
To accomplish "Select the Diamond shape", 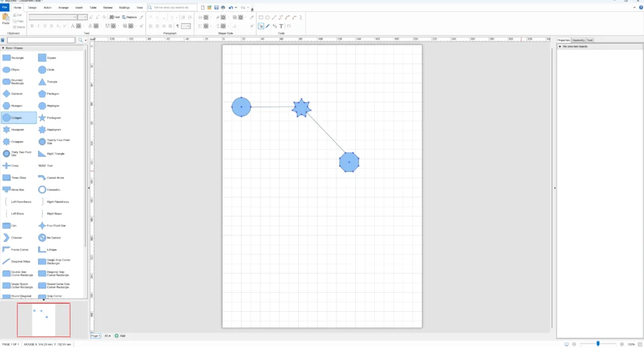I will [x=13, y=94].
